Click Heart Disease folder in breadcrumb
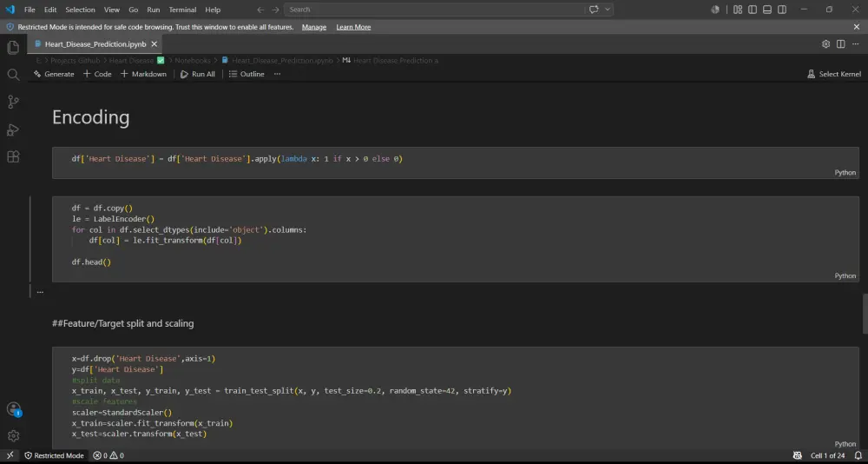868x464 pixels. 137,61
